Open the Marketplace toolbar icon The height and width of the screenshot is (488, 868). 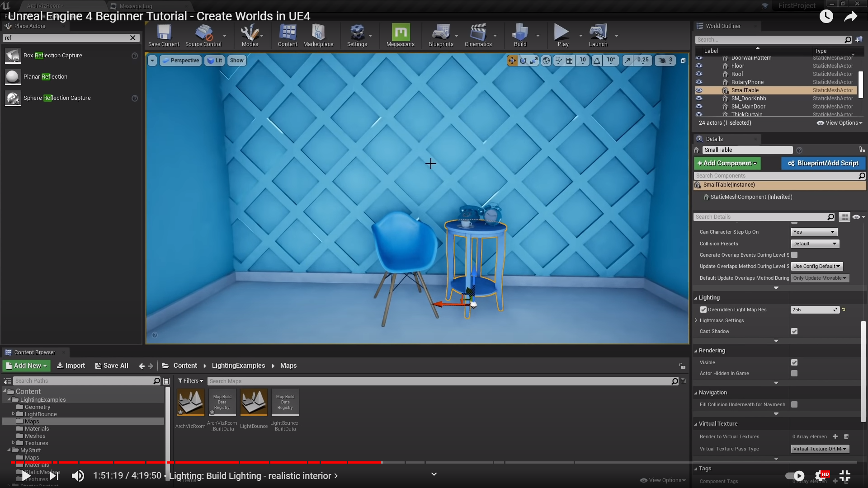[318, 33]
